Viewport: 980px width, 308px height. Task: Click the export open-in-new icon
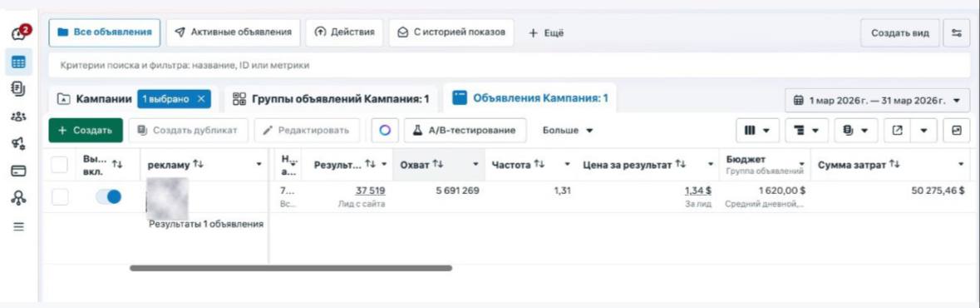[x=898, y=131]
